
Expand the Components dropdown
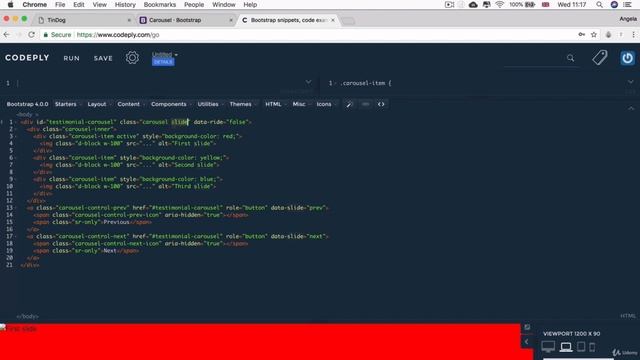171,104
